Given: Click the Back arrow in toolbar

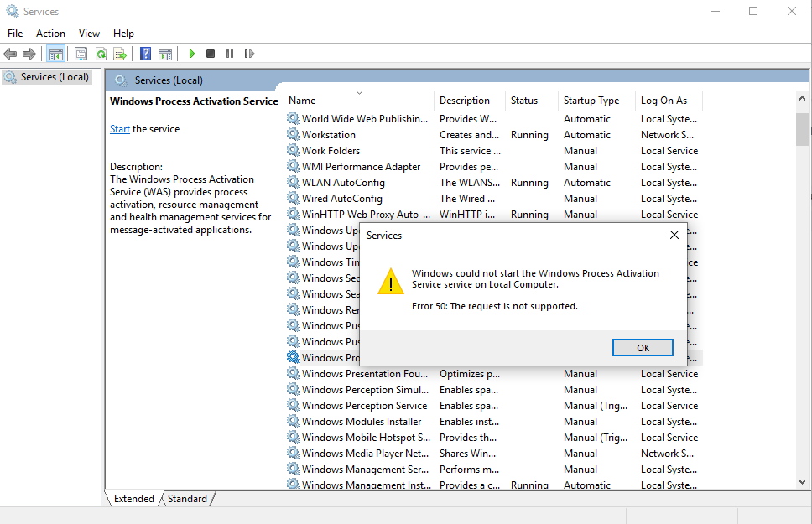Looking at the screenshot, I should (10, 54).
